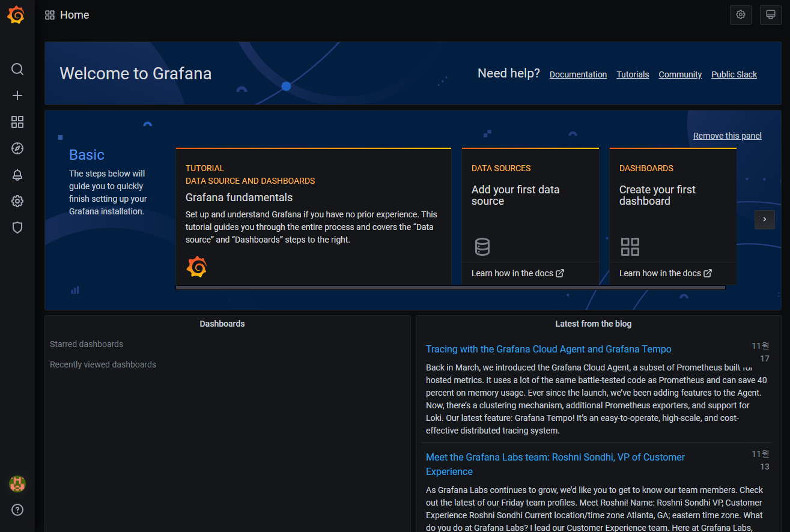Click Remove this panel
The width and height of the screenshot is (790, 532).
(x=728, y=136)
